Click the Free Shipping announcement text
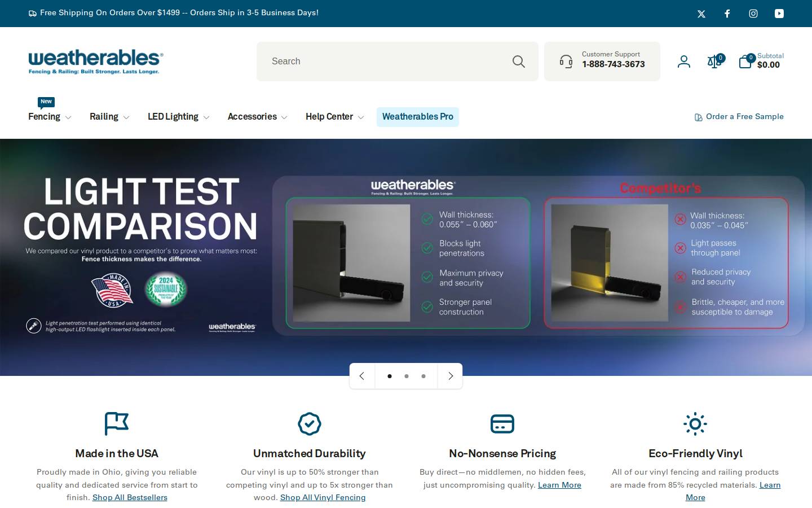Viewport: 812px width, 508px height. point(179,12)
